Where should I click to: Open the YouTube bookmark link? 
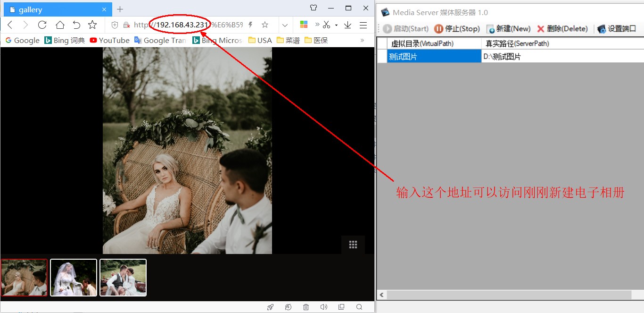coord(109,41)
